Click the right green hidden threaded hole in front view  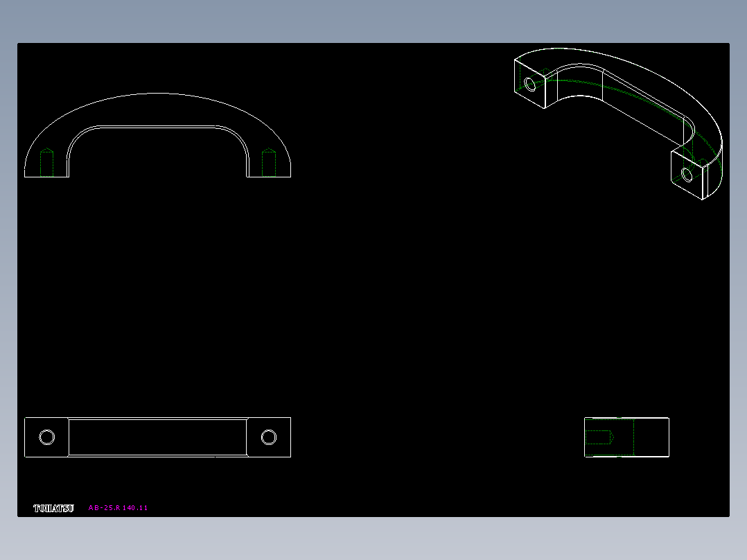(269, 162)
